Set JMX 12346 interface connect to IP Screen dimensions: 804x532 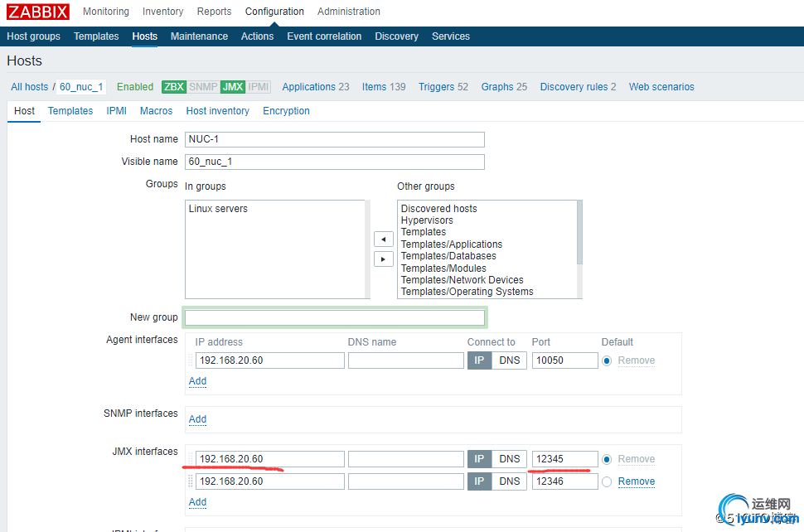pyautogui.click(x=479, y=481)
